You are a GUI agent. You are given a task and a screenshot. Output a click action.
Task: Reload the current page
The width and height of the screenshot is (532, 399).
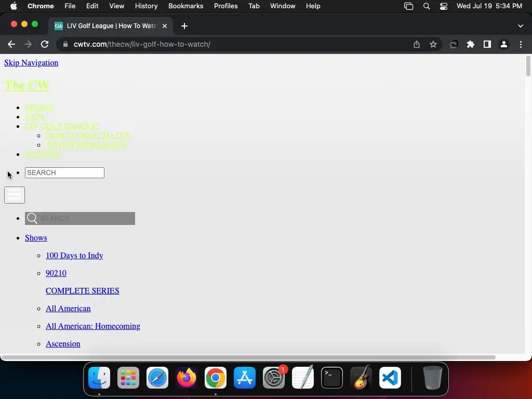click(x=45, y=44)
